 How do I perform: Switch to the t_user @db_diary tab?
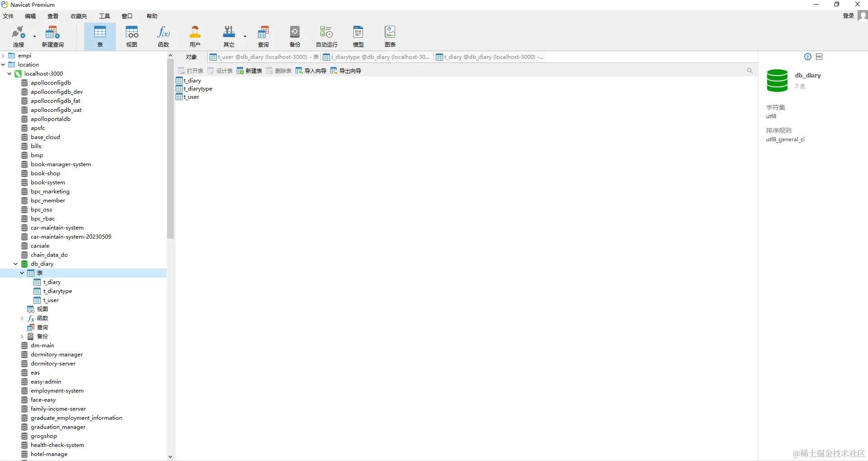tap(264, 57)
